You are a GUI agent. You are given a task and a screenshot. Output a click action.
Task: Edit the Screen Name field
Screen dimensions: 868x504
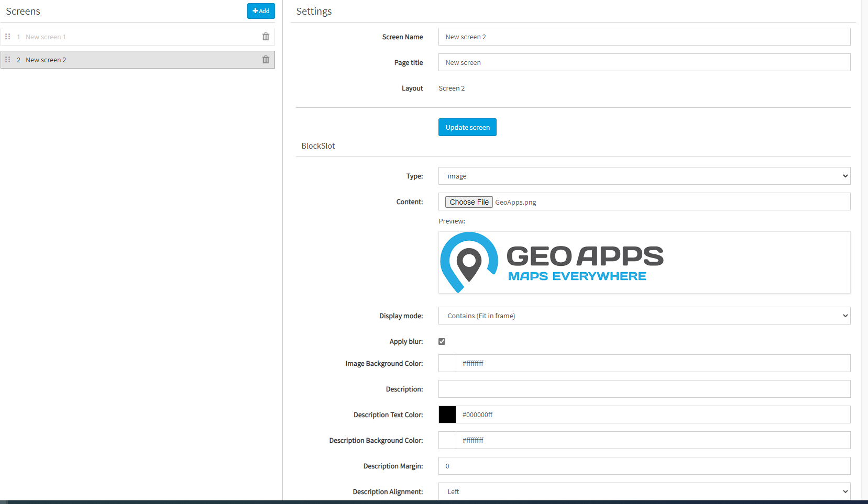(644, 37)
